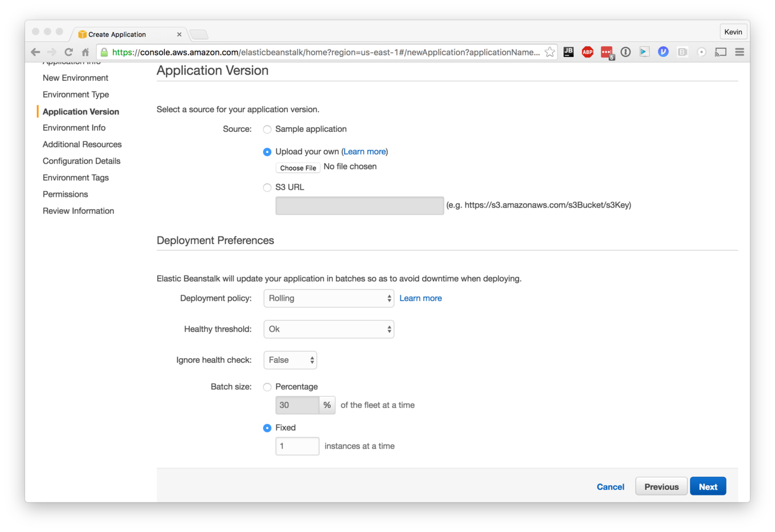Image resolution: width=775 pixels, height=532 pixels.
Task: Bookmark this page with the star
Action: coord(550,52)
